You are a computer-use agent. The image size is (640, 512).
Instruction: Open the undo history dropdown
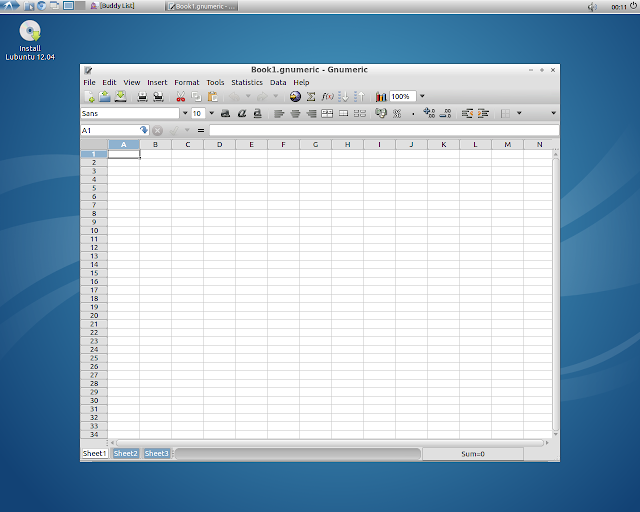click(x=248, y=96)
